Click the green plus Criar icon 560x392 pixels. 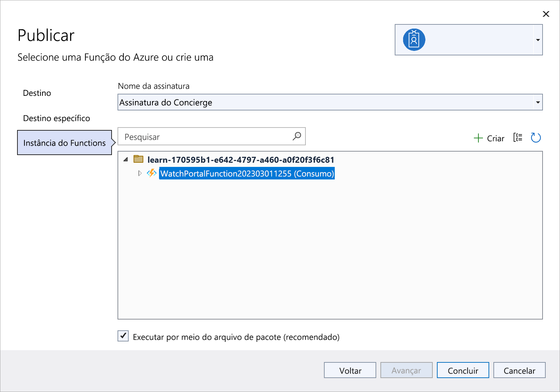coord(478,138)
